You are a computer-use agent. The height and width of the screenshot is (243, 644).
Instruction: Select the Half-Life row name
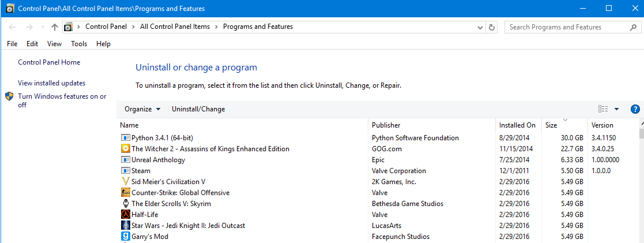tap(145, 214)
